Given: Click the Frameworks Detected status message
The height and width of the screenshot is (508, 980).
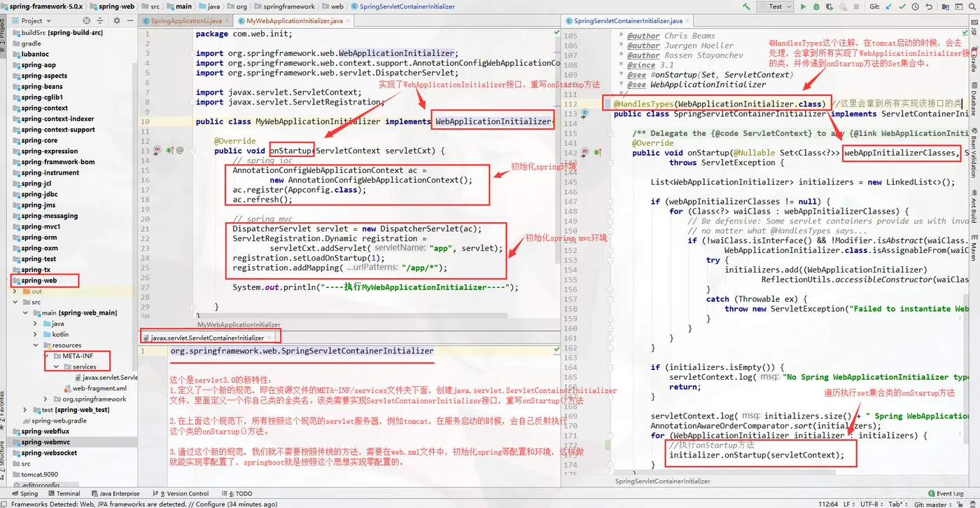Looking at the screenshot, I should point(143,504).
